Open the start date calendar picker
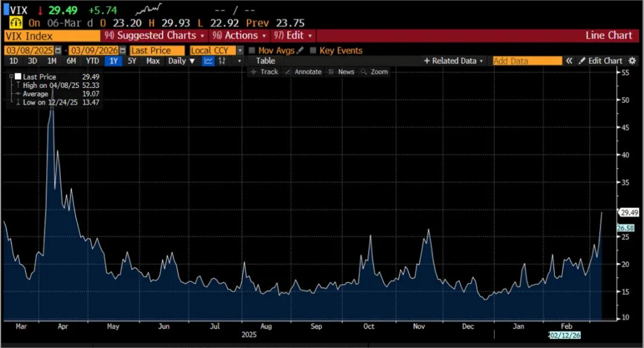Viewport: 644px width, 348px height. click(58, 50)
